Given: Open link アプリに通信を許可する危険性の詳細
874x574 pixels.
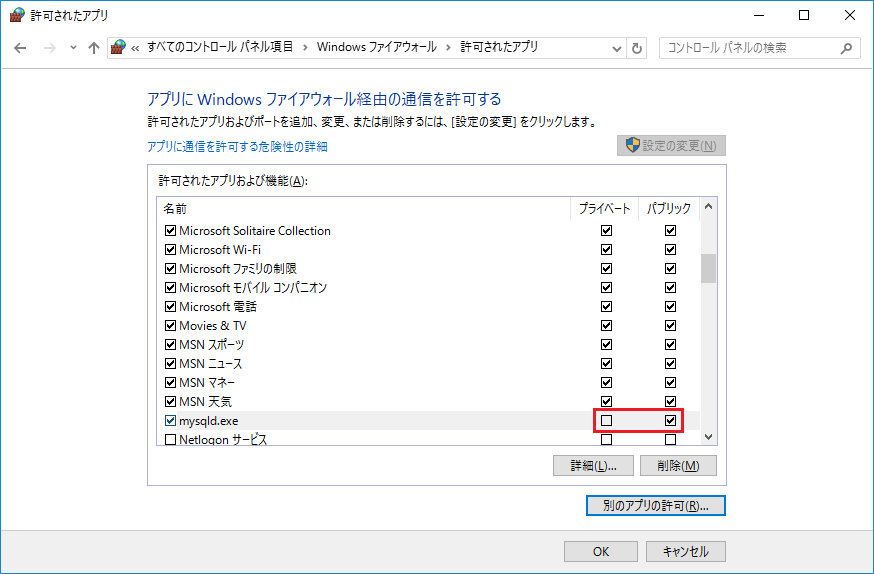Looking at the screenshot, I should [x=237, y=147].
